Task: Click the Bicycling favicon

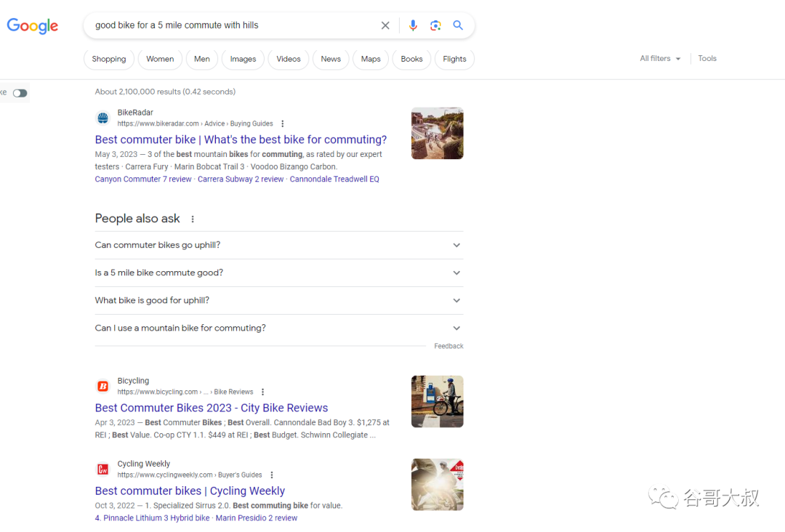Action: [102, 387]
